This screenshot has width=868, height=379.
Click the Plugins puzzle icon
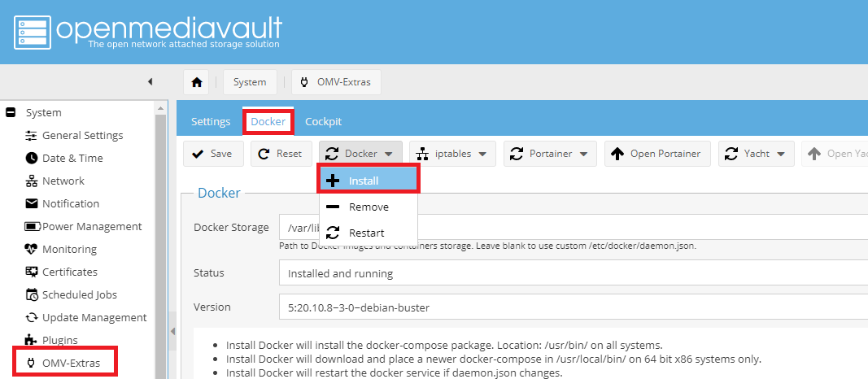point(32,340)
